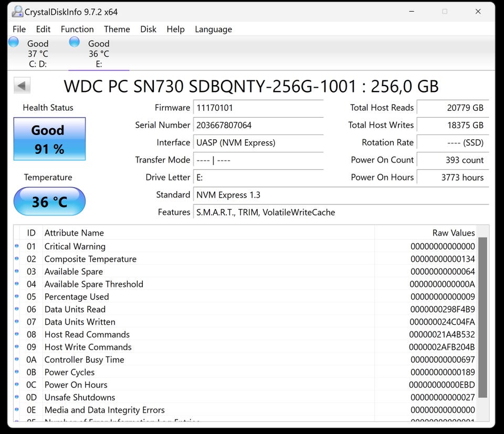Open the Disk menu
The image size is (504, 434).
pyautogui.click(x=148, y=29)
